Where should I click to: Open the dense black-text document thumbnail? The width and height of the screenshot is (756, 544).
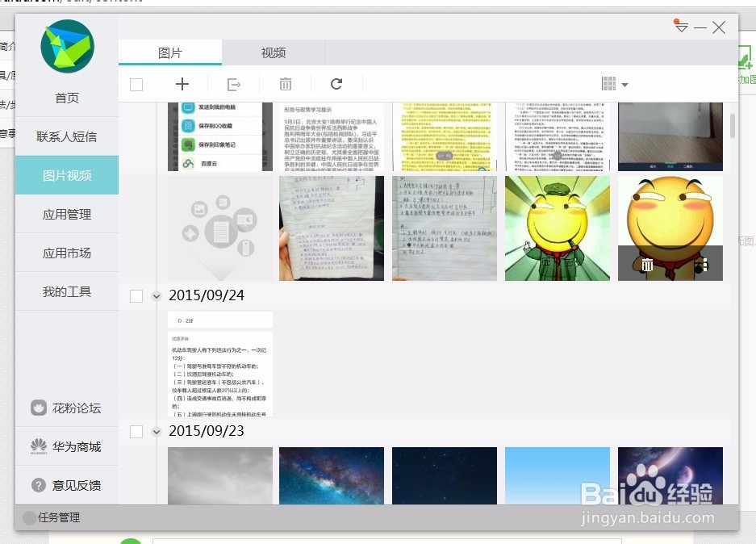pos(558,136)
